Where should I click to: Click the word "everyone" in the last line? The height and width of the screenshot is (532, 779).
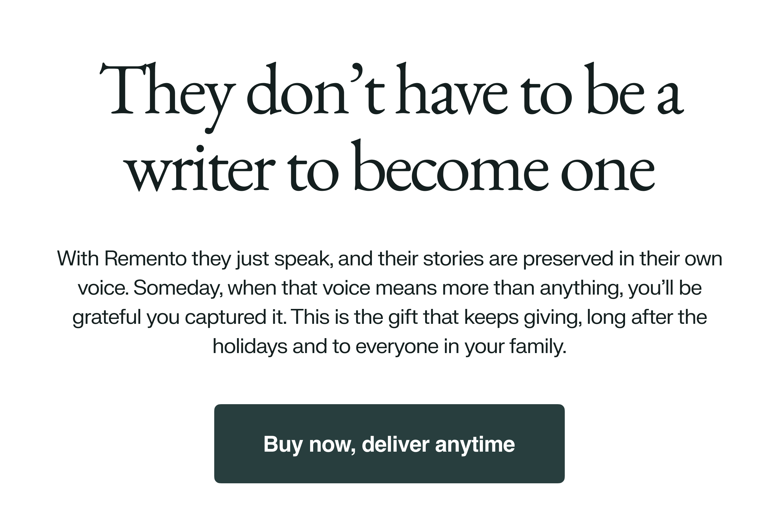pos(396,346)
